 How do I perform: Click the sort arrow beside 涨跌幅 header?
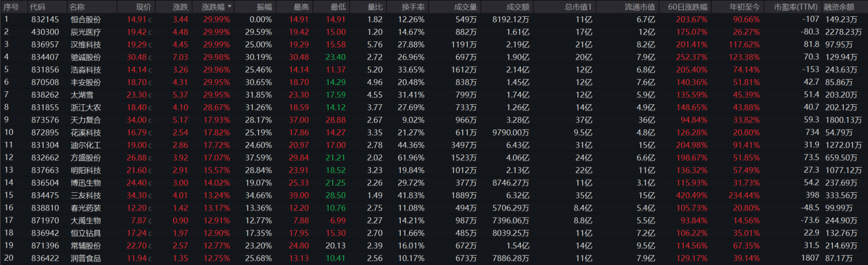tap(229, 7)
